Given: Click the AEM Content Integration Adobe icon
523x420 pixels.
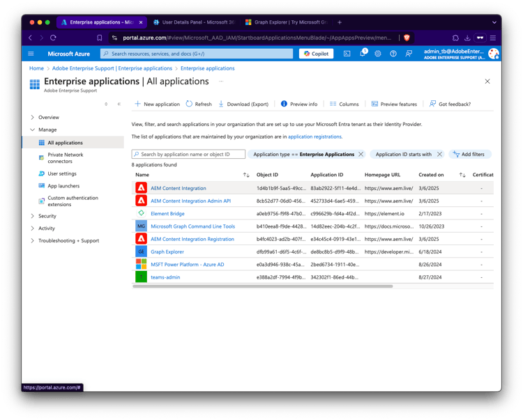Looking at the screenshot, I should click(x=141, y=188).
